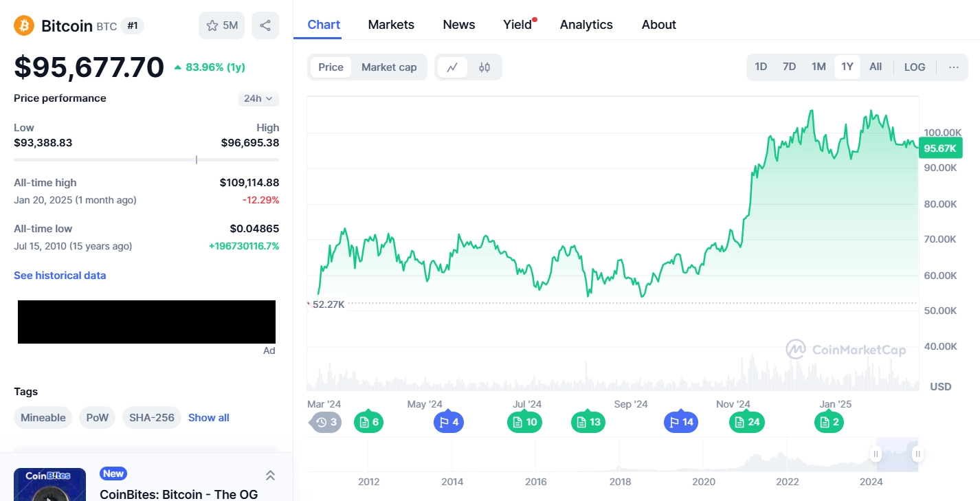Open the three-dots chart options menu
The image size is (980, 501).
953,67
